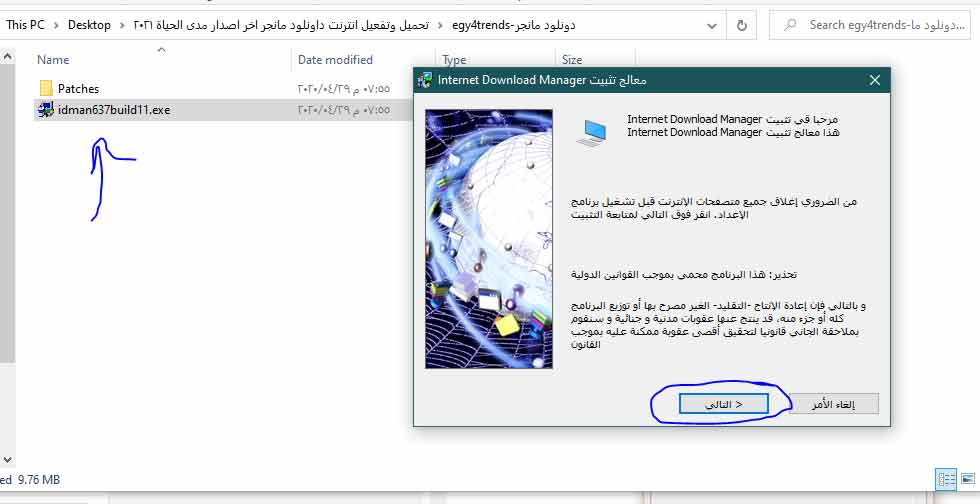Open the egy4trends folder breadcrumb segment
Screen dimensions: 980x504
click(512, 25)
